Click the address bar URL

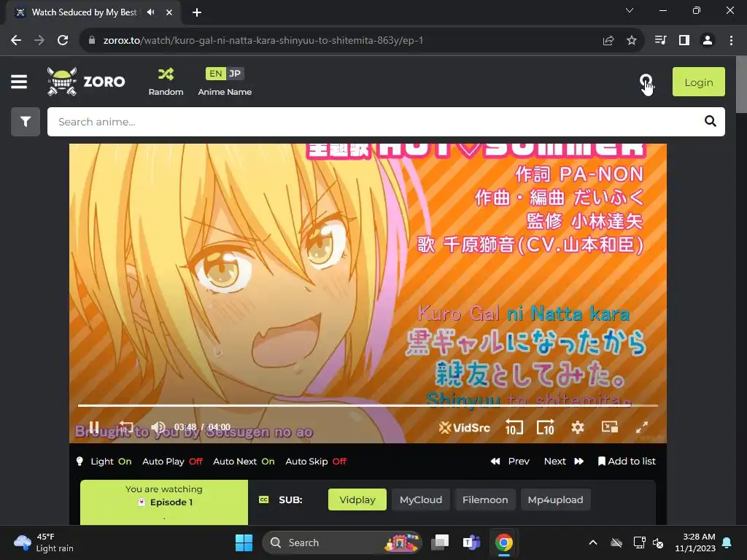pos(263,41)
